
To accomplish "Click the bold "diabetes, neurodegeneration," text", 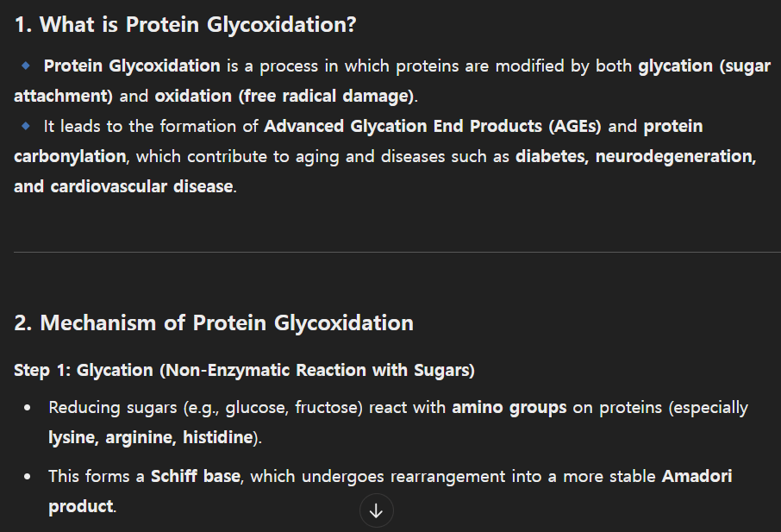I will pos(635,156).
